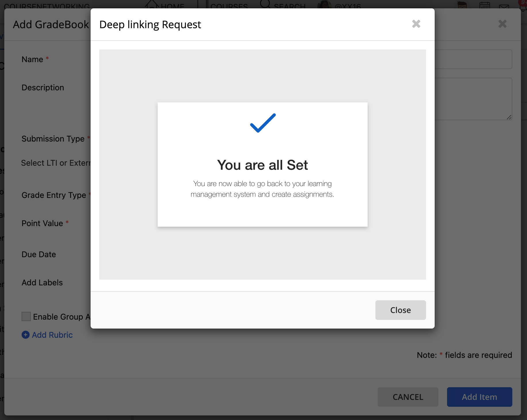Click the Add Labels label

(42, 282)
